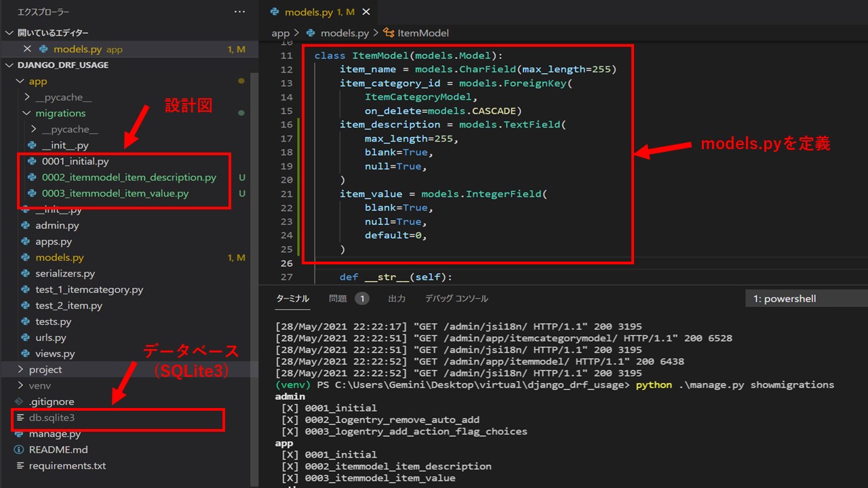Expand the project folder
Image resolution: width=868 pixels, height=488 pixels.
(20, 369)
